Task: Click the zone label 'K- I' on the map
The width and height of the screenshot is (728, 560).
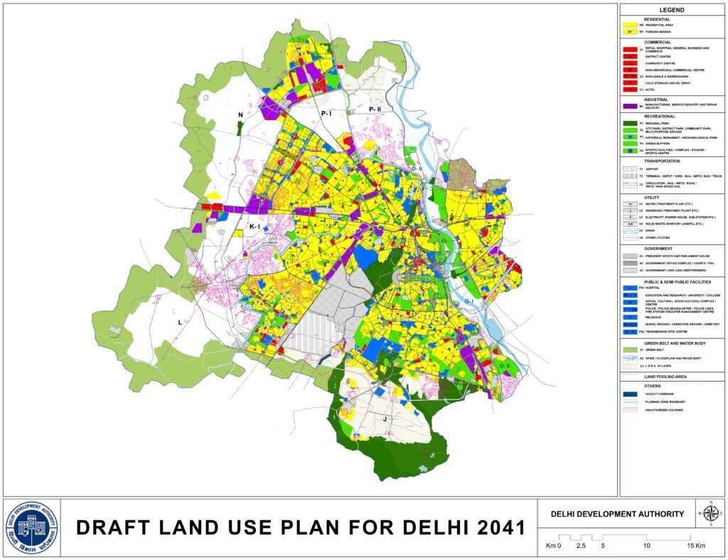Action: pos(255,227)
